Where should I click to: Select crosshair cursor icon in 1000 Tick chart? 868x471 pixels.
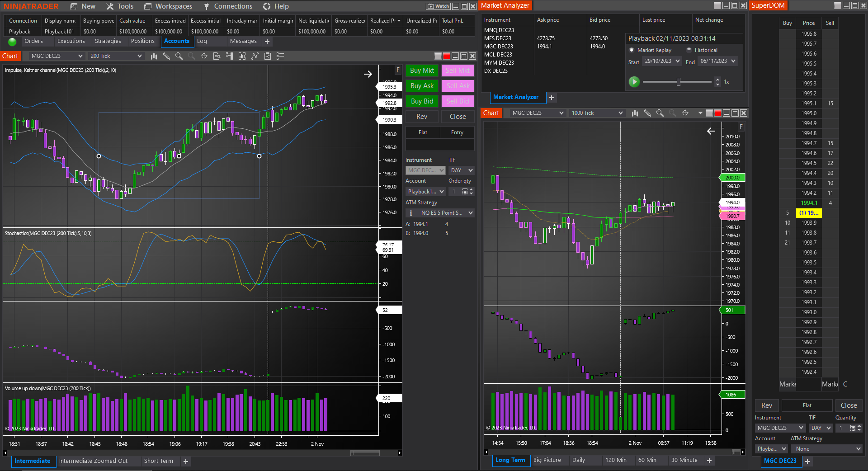pyautogui.click(x=685, y=113)
